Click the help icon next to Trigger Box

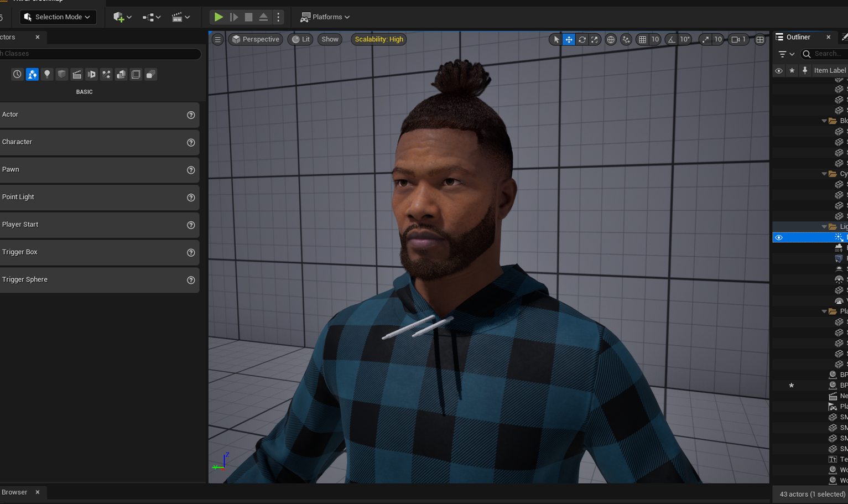click(191, 253)
